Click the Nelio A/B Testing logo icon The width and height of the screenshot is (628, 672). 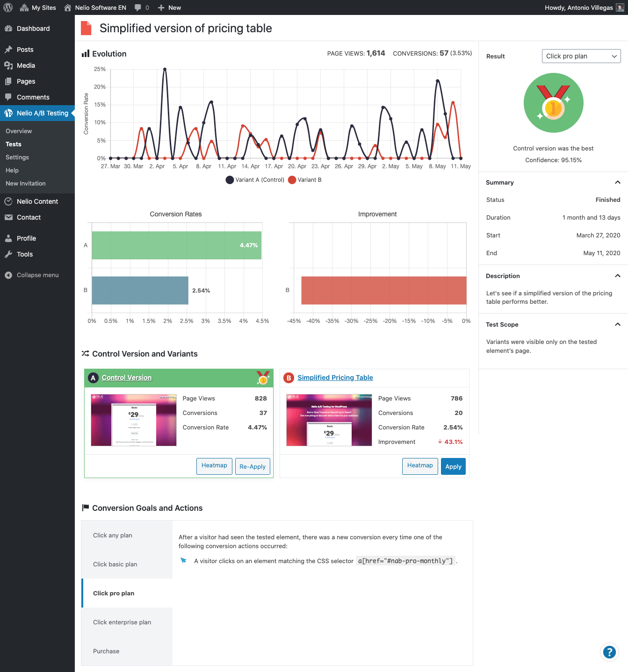pos(8,113)
